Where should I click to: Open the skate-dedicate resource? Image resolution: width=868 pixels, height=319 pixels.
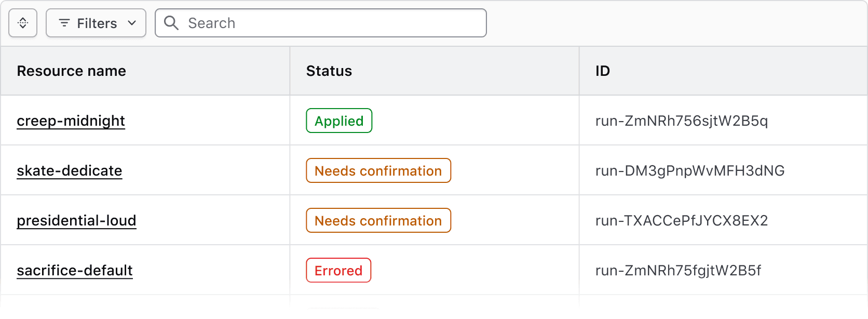tap(70, 170)
